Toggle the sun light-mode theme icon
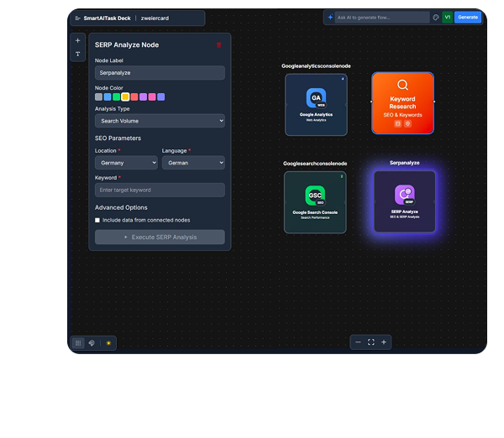Viewport: 504px width, 438px height. [108, 343]
